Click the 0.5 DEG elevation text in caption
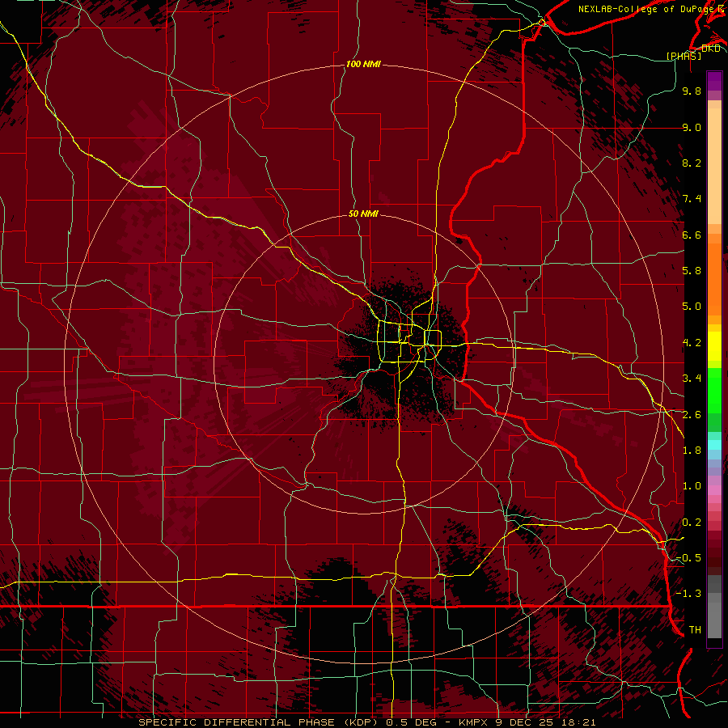Image resolution: width=728 pixels, height=728 pixels. [x=412, y=722]
